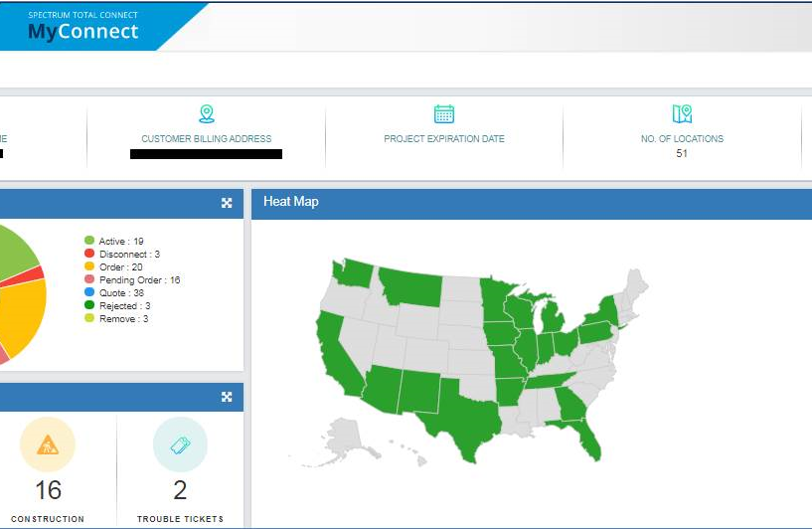The height and width of the screenshot is (529, 812).
Task: Click the Trouble Tickets ticket icon
Action: coord(180,444)
